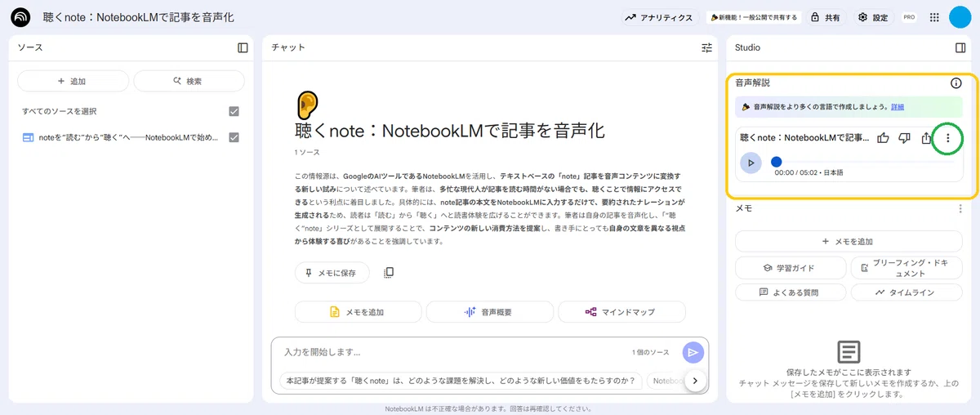Generate 音声概要 audio overview

click(x=489, y=312)
